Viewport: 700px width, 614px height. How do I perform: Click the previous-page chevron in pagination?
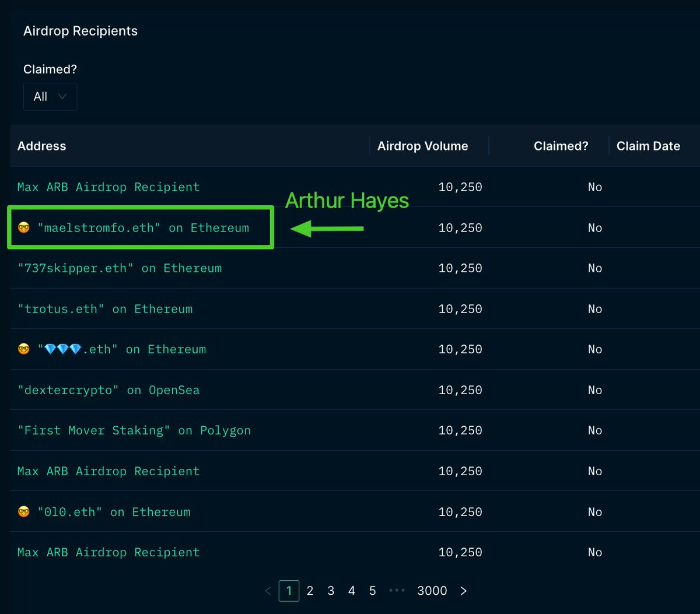point(268,591)
